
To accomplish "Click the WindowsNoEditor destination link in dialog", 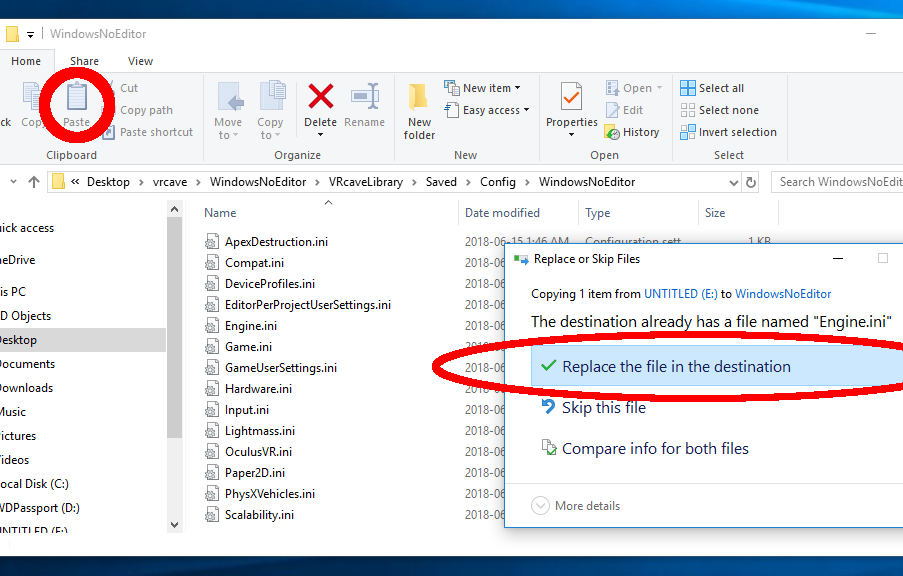I will (x=783, y=294).
